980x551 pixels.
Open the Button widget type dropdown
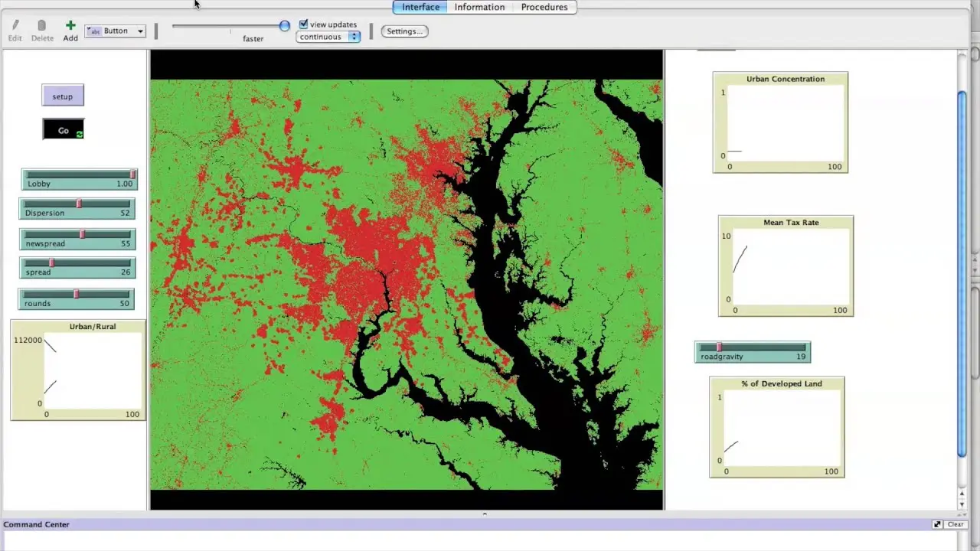[x=115, y=31]
